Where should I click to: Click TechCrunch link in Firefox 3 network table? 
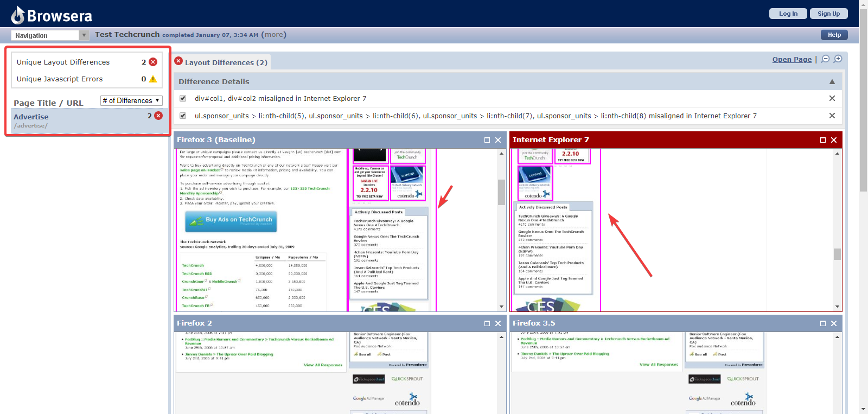click(x=193, y=266)
